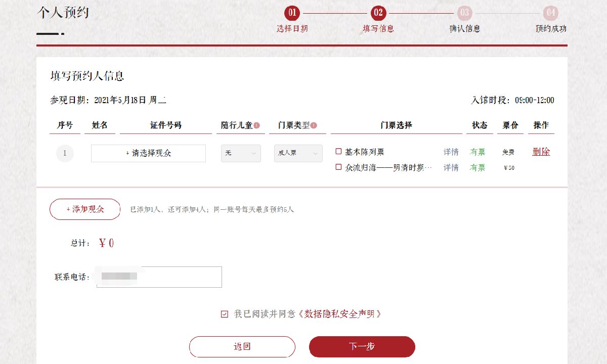
Task: Click the 有票 status for 众流归海 ticket
Action: [478, 167]
